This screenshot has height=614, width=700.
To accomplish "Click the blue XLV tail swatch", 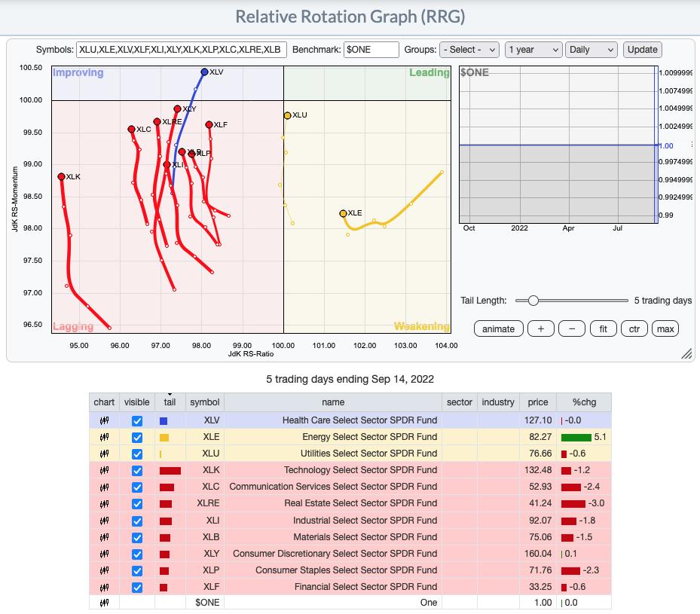I will 164,421.
